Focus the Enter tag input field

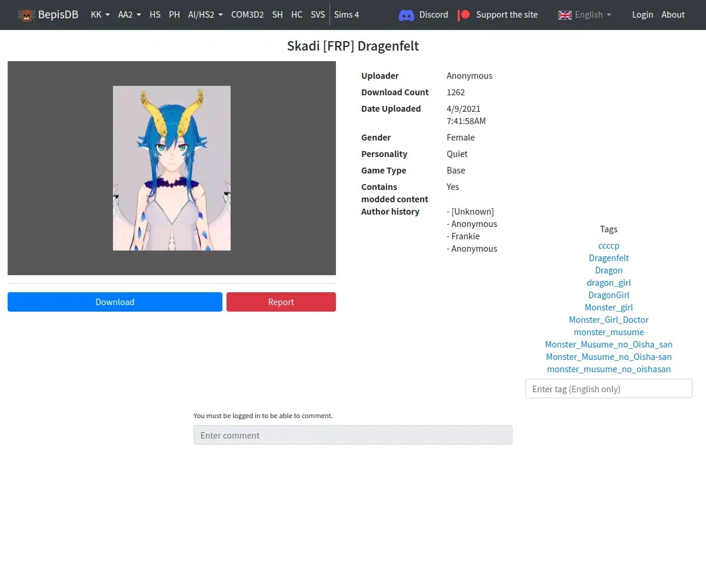click(x=609, y=389)
